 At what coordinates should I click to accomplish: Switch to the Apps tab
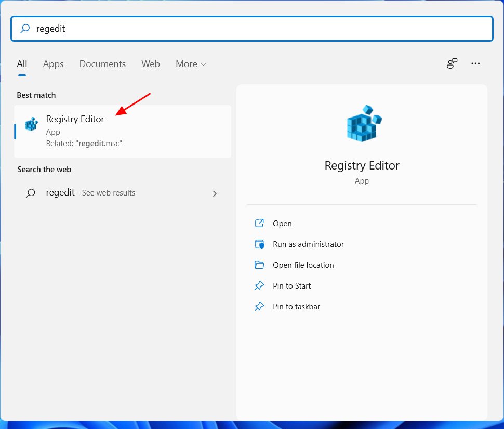(53, 64)
